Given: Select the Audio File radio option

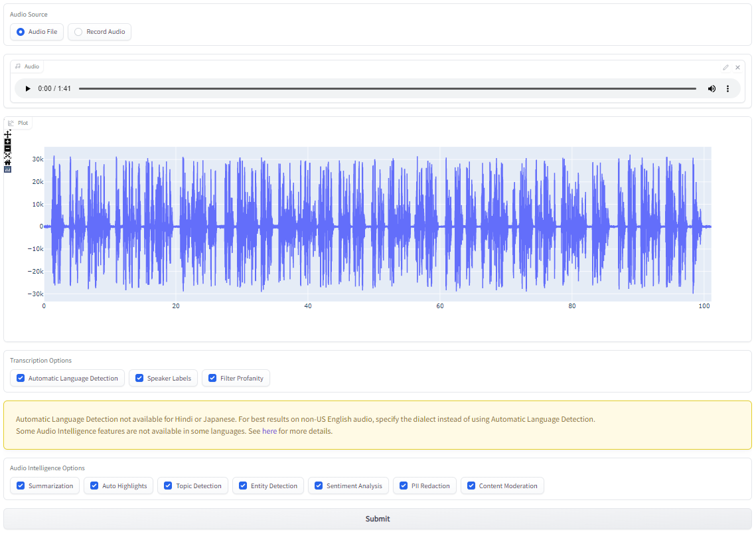Looking at the screenshot, I should (37, 32).
